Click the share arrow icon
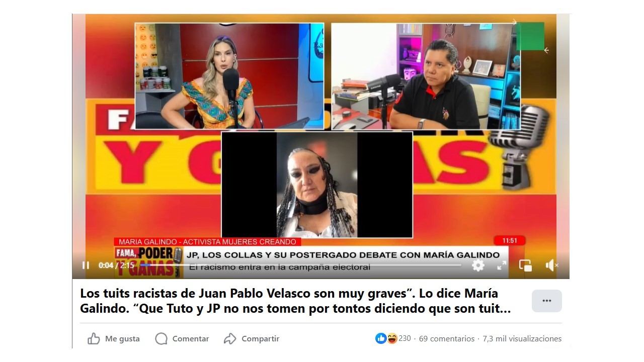This screenshot has height=362, width=644. [x=230, y=339]
